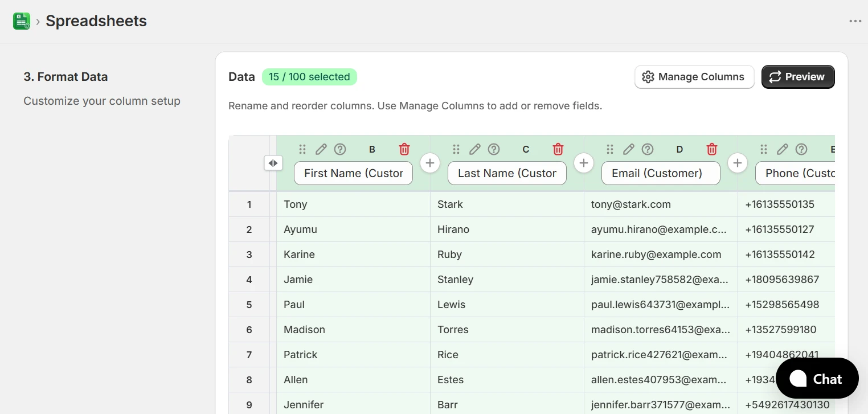Viewport: 868px width, 414px height.
Task: Click the pencil edit icon for Phone column
Action: [783, 149]
